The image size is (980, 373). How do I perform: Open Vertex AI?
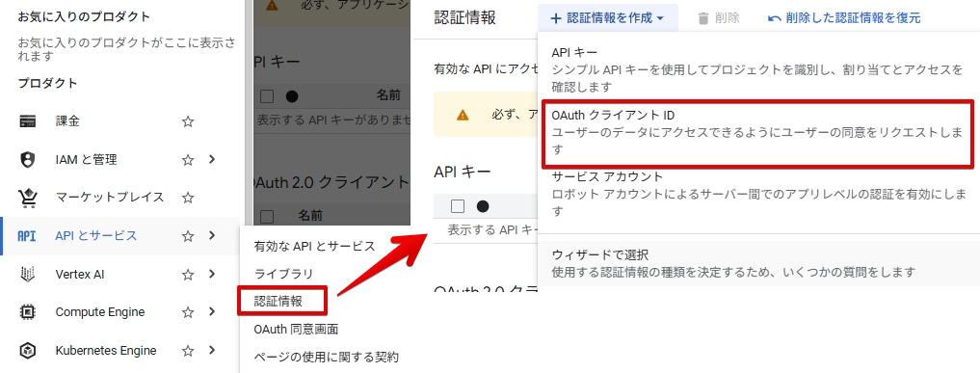80,275
